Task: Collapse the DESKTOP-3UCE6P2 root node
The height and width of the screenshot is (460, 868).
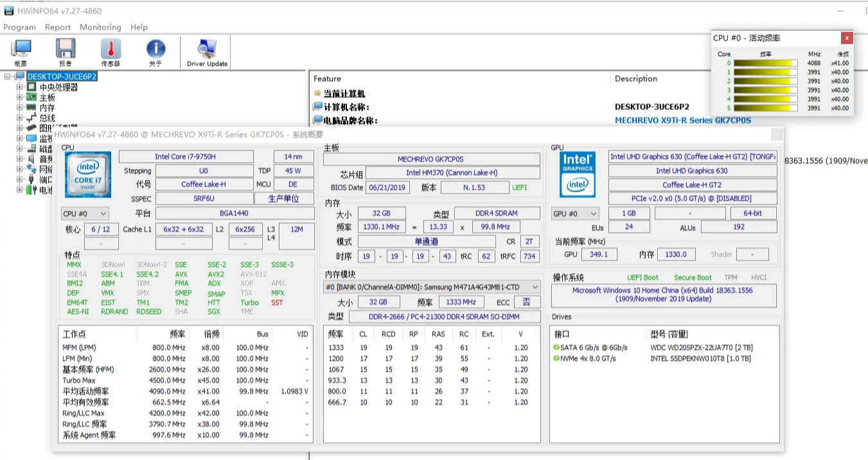Action: 8,77
